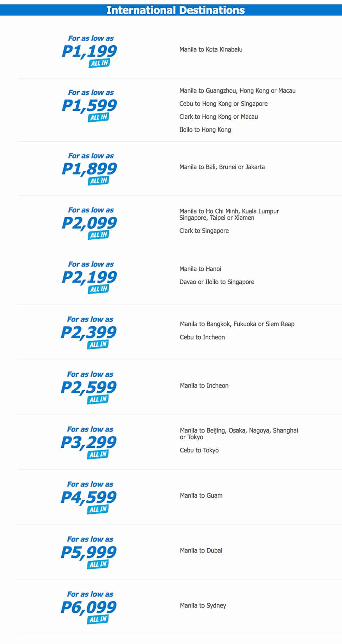This screenshot has width=342, height=644.
Task: Select the P1,599 ALL IN price graphic
Action: tap(89, 106)
